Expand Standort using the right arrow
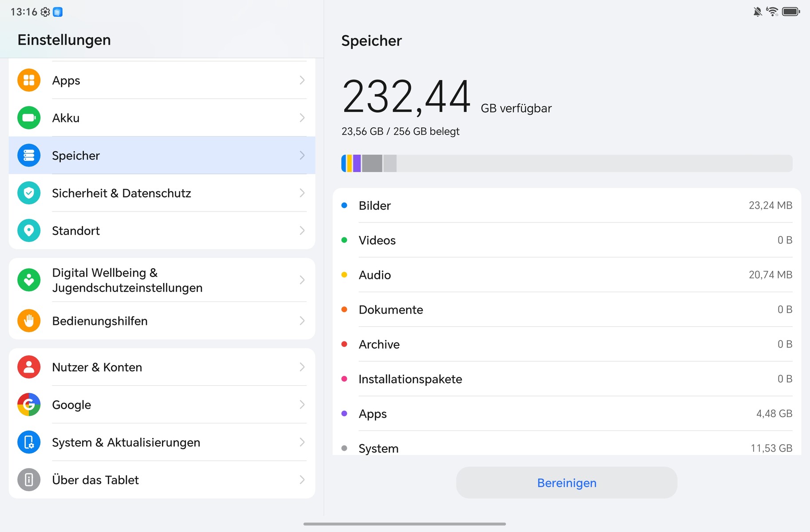 click(302, 231)
